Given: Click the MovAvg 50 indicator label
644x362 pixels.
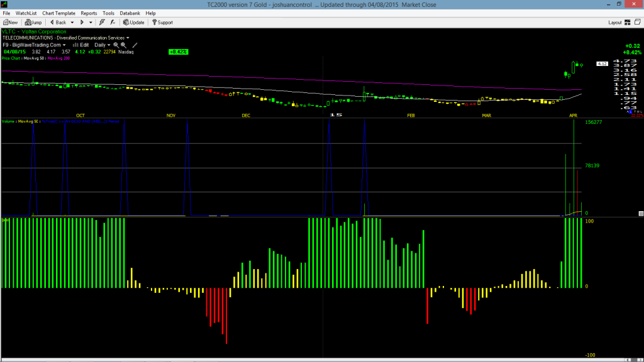Looking at the screenshot, I should [x=34, y=58].
